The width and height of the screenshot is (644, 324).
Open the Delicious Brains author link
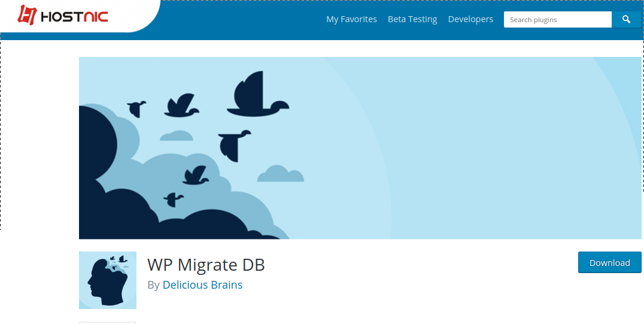click(202, 285)
